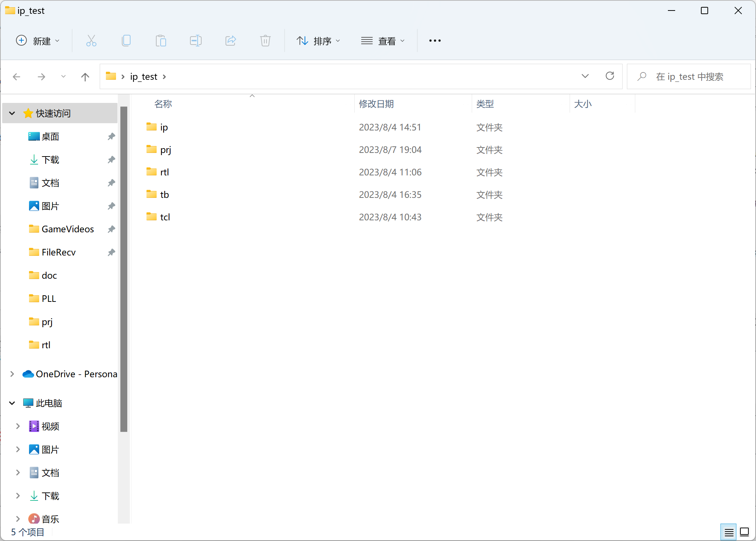The height and width of the screenshot is (541, 756).
Task: Open the three-dot more options menu
Action: pyautogui.click(x=435, y=41)
